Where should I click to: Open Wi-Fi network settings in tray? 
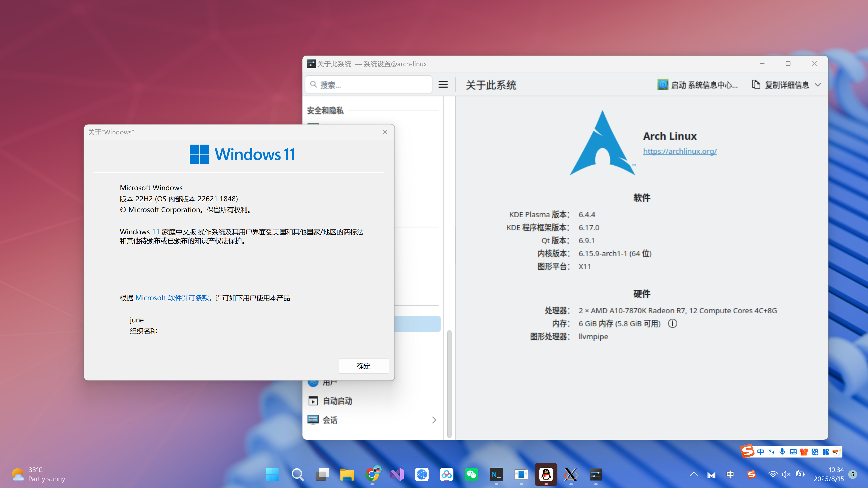[x=773, y=474]
